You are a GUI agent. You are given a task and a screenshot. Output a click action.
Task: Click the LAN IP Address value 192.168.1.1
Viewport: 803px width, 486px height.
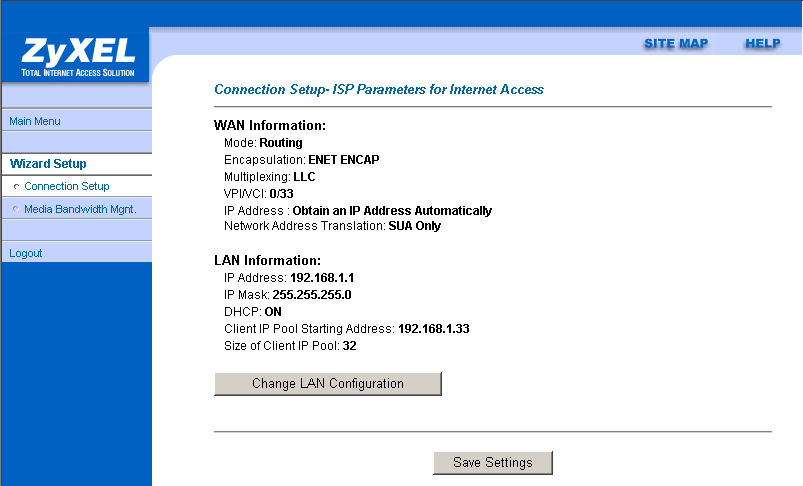coord(323,277)
